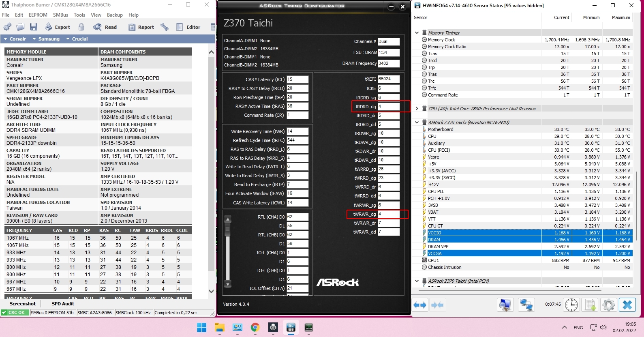Open the Windows Start menu
Screen dimensions: 644x337
tap(201, 327)
